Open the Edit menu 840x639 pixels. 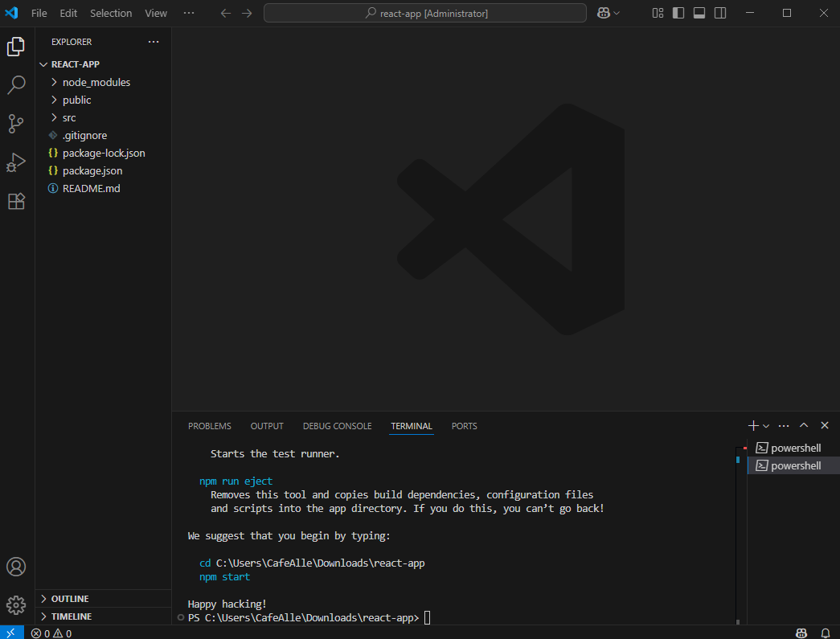point(68,14)
